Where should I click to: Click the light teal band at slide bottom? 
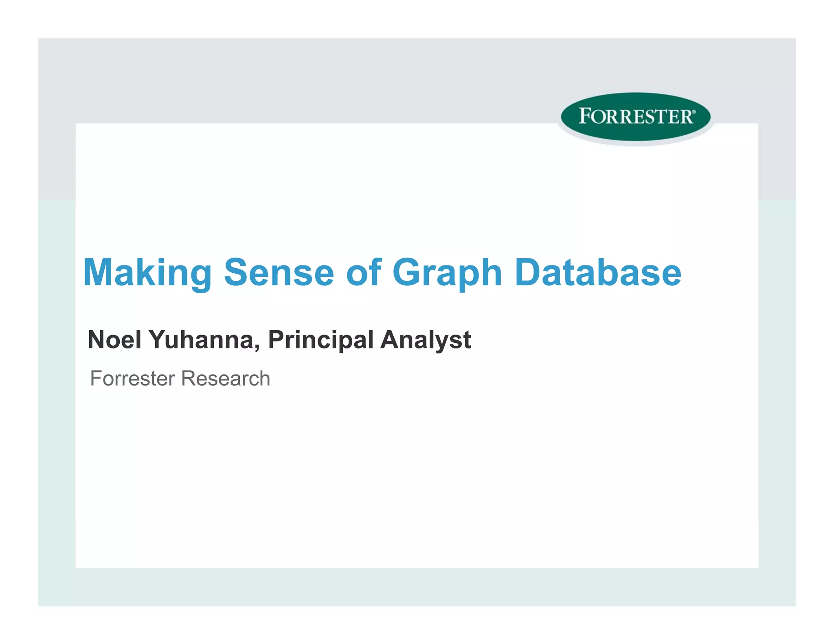tap(407, 587)
